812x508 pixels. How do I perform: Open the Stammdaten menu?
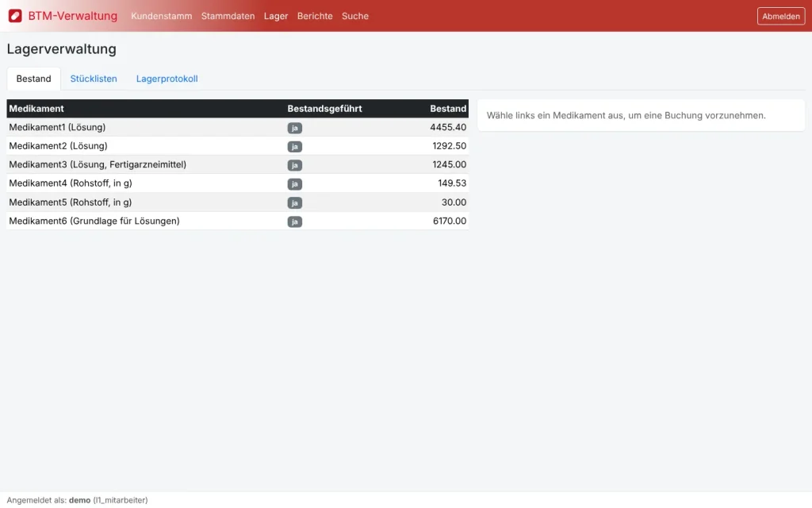coord(228,16)
